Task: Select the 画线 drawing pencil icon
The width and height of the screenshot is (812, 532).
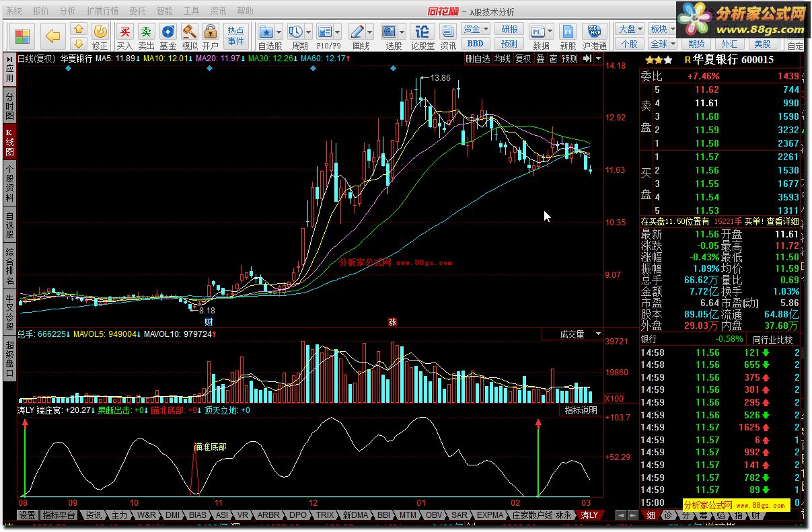Action: tap(358, 31)
